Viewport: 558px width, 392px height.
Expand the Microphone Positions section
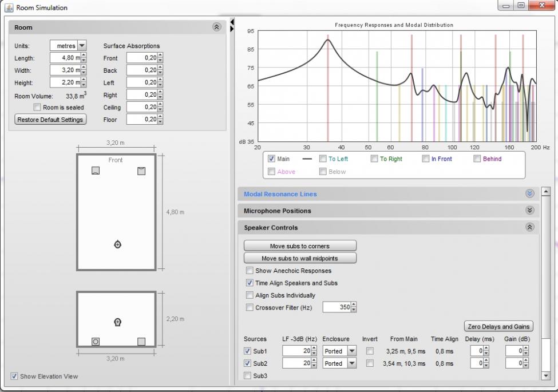pyautogui.click(x=529, y=211)
